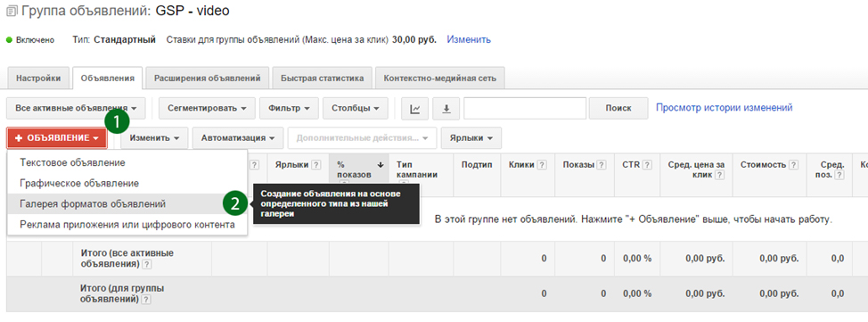Click the help icon next to Клики

pos(542,165)
